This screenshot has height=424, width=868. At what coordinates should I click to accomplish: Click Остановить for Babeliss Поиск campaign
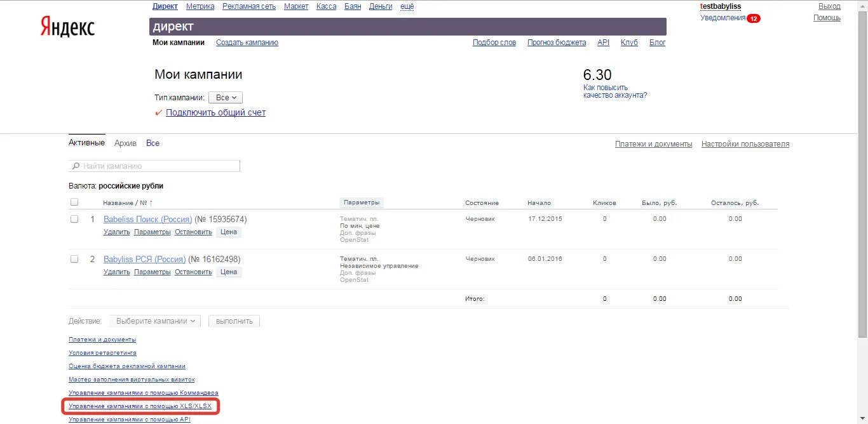pyautogui.click(x=193, y=232)
